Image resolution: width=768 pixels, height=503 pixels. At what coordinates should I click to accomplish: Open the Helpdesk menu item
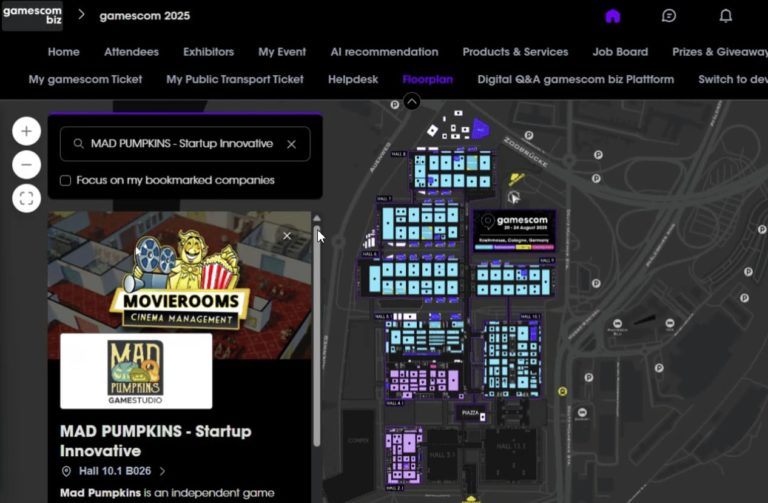click(353, 79)
